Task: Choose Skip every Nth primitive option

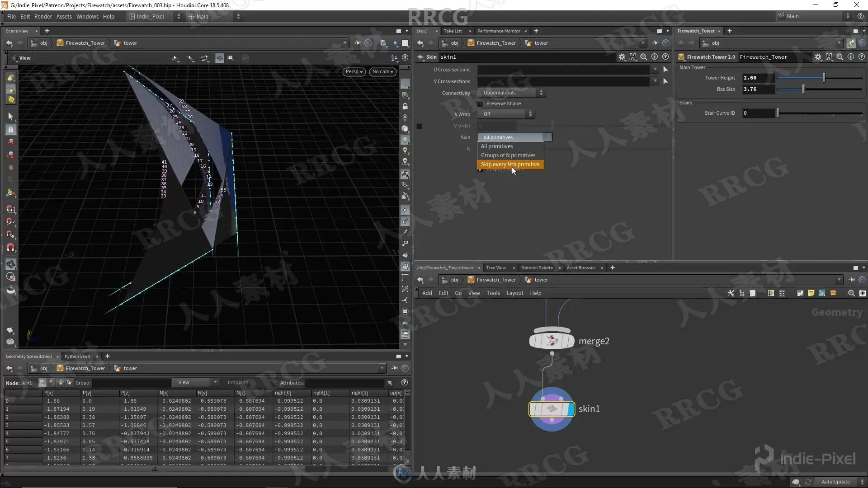Action: [x=510, y=164]
